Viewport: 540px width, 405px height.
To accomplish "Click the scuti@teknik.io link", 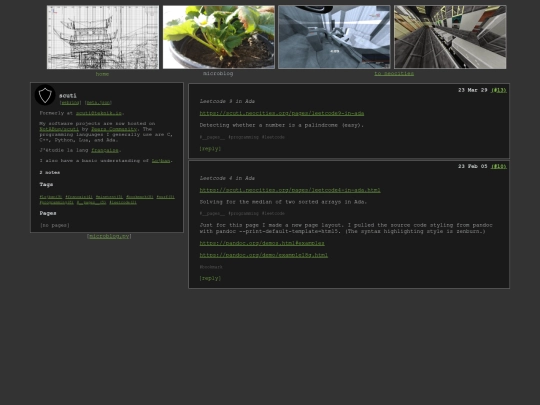I will [x=98, y=113].
